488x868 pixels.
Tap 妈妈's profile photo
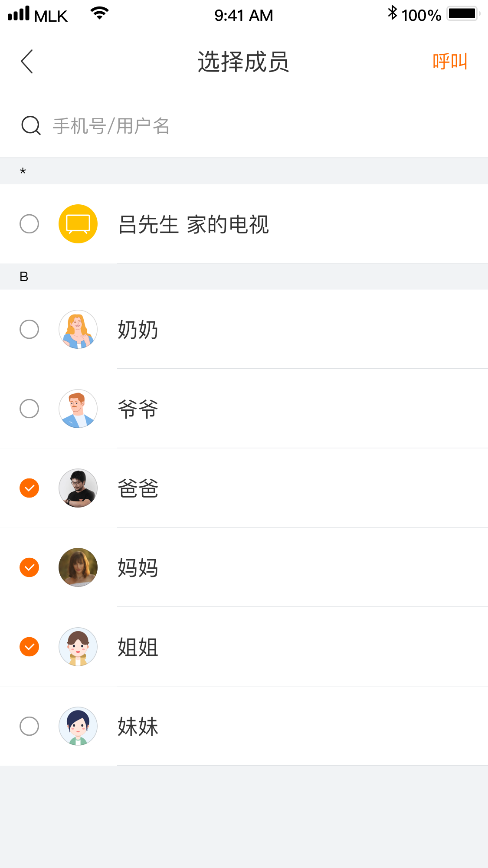tap(78, 567)
